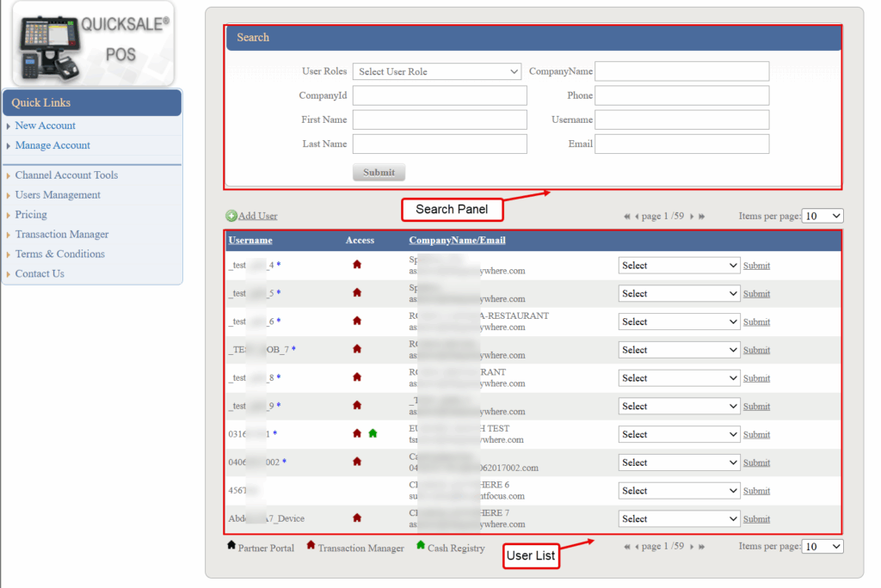
Task: Go to previous page arrow above list
Action: click(x=637, y=217)
